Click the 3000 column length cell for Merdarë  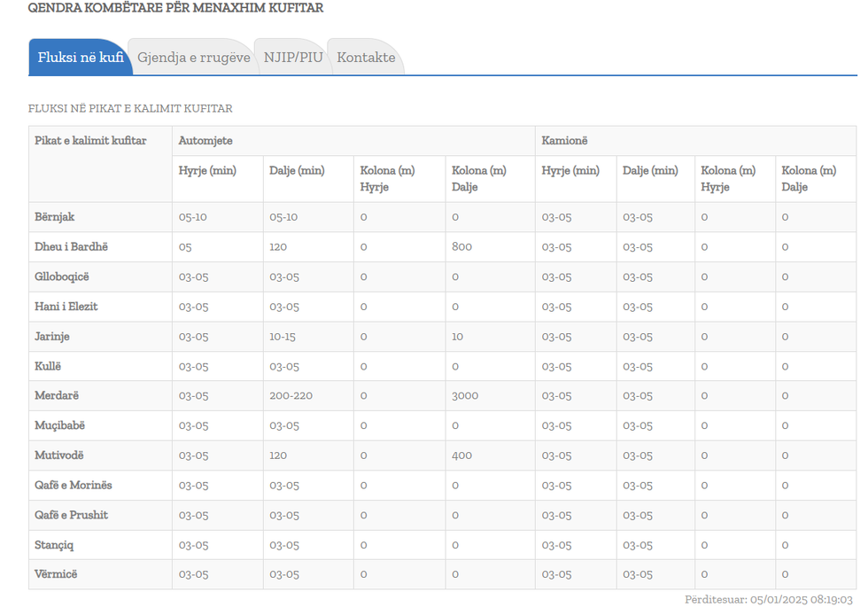pos(464,395)
